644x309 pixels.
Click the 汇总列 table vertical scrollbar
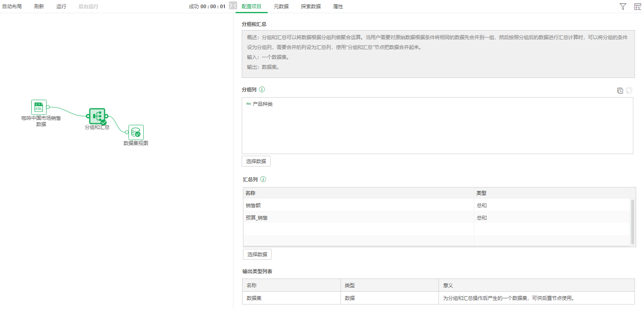click(x=632, y=222)
